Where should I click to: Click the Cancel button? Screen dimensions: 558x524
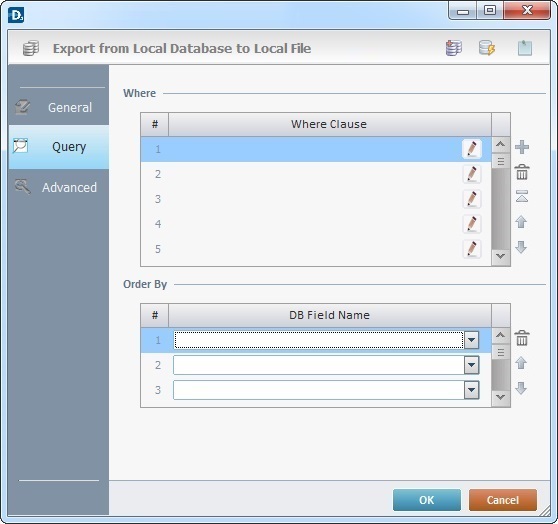502,500
